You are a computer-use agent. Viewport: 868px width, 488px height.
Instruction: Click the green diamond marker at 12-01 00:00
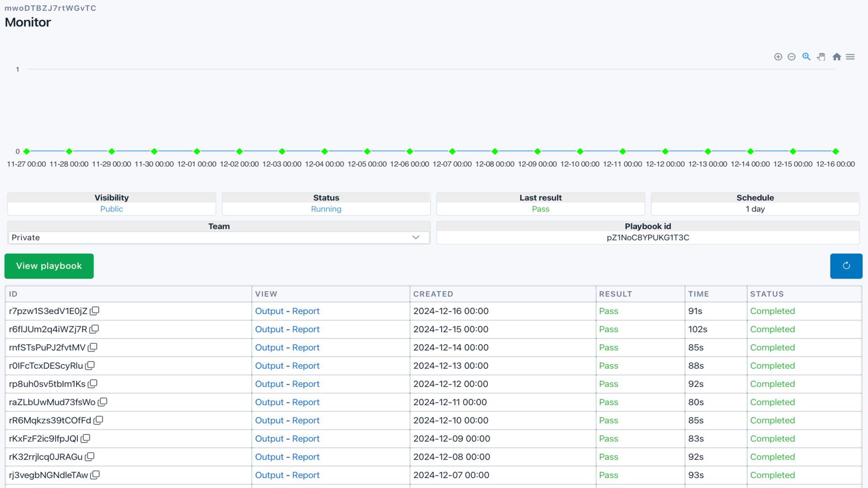click(x=197, y=151)
